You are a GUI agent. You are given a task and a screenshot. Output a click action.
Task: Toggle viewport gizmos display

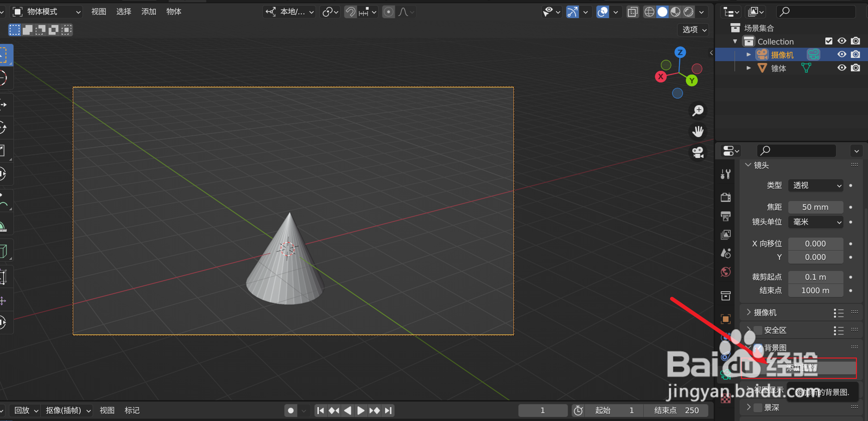click(x=573, y=12)
